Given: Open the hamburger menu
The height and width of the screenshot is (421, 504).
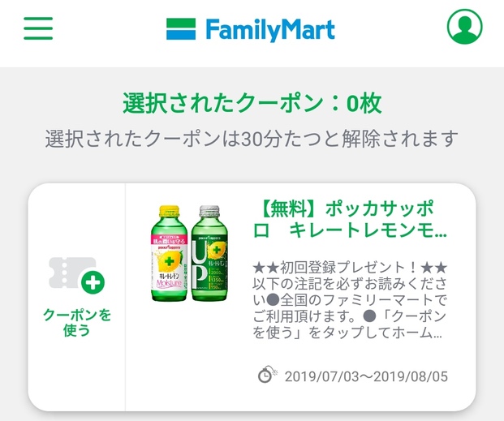Looking at the screenshot, I should click(38, 28).
